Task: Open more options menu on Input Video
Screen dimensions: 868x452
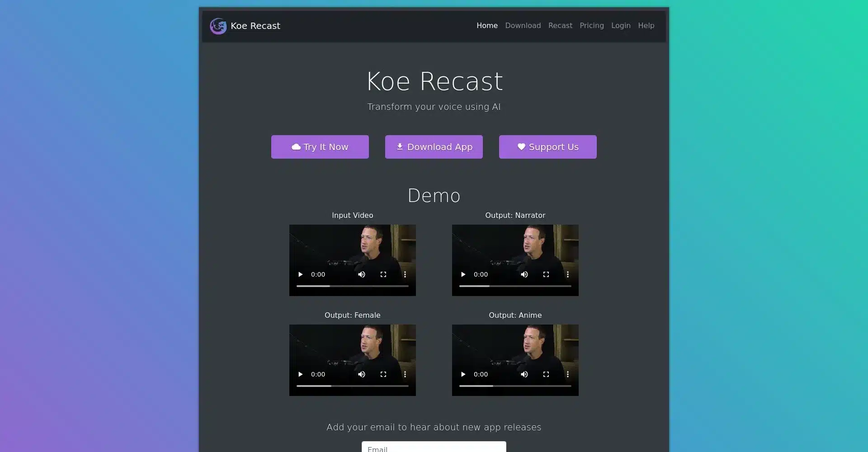Action: 405,274
